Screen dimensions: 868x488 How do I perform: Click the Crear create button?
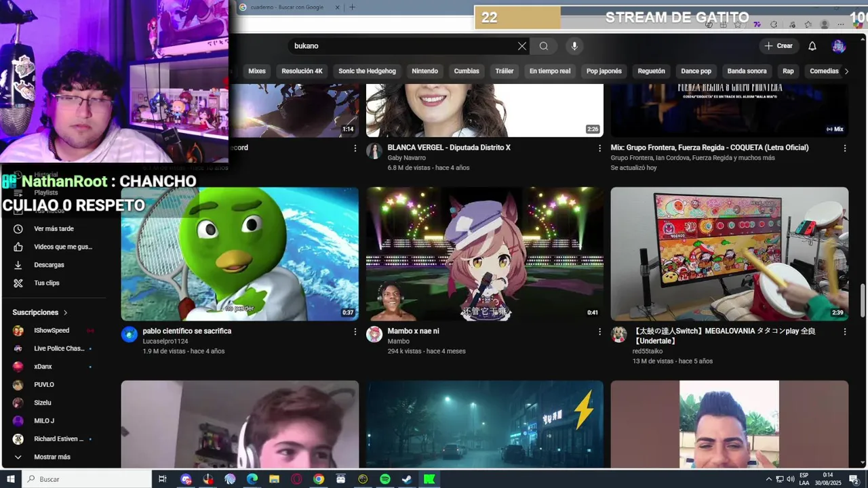(778, 46)
